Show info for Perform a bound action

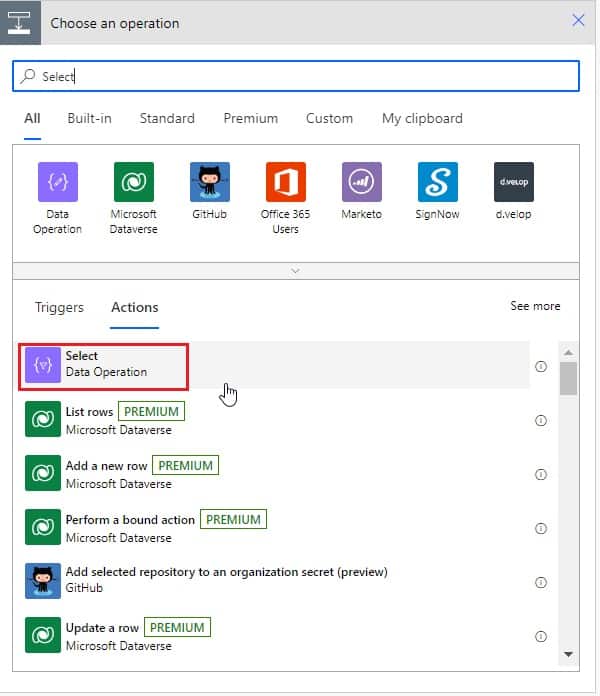541,528
